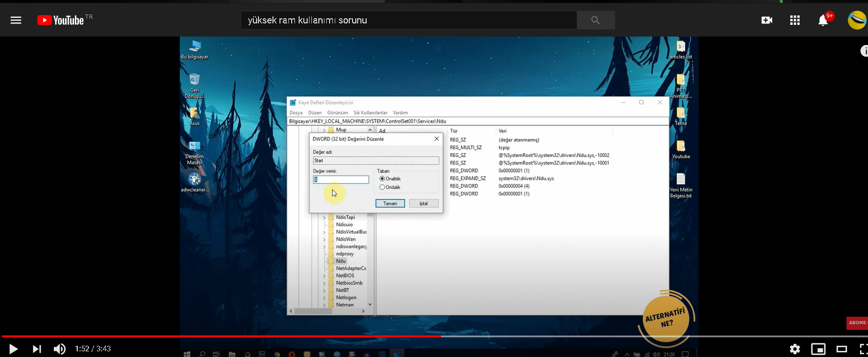This screenshot has width=868, height=357.
Task: Click the YouTube logo
Action: click(61, 20)
